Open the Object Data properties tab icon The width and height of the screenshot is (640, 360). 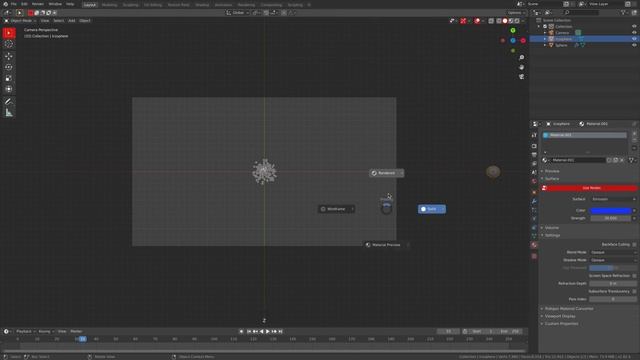pyautogui.click(x=534, y=236)
